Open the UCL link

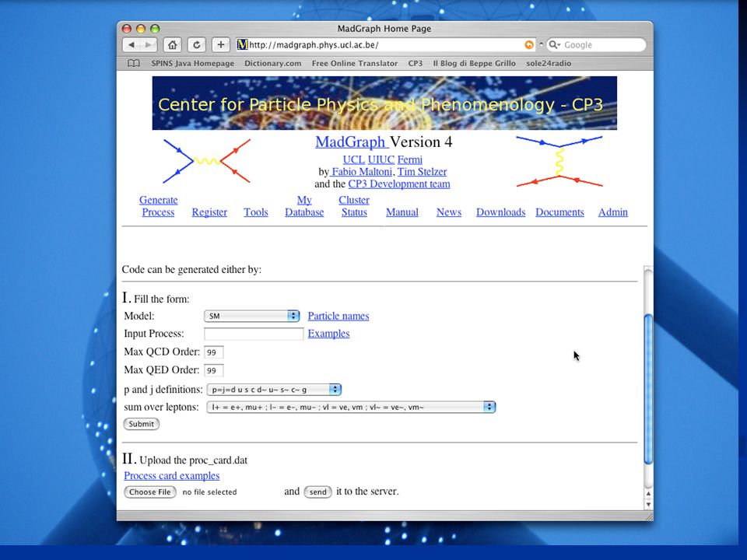[x=353, y=159]
